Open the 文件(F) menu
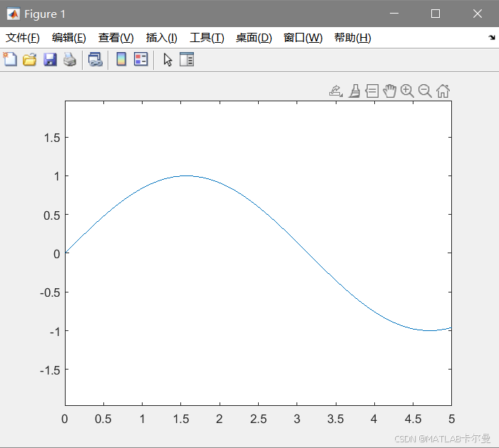This screenshot has width=499, height=448. coord(23,38)
